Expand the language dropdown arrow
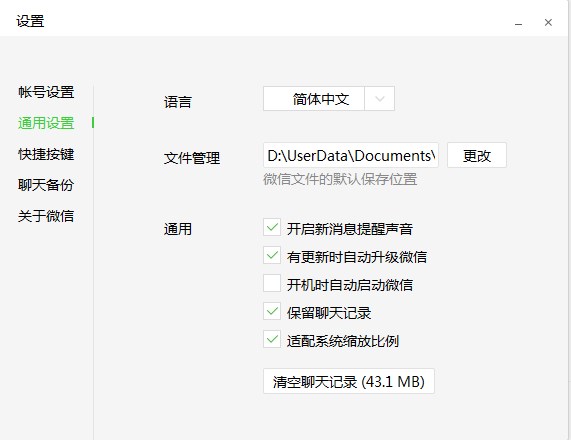 tap(379, 98)
